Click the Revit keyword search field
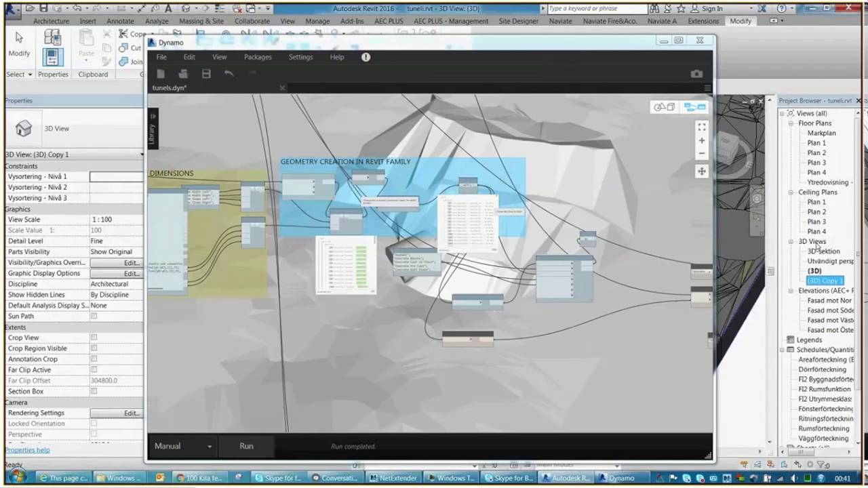The image size is (868, 488). [x=597, y=9]
